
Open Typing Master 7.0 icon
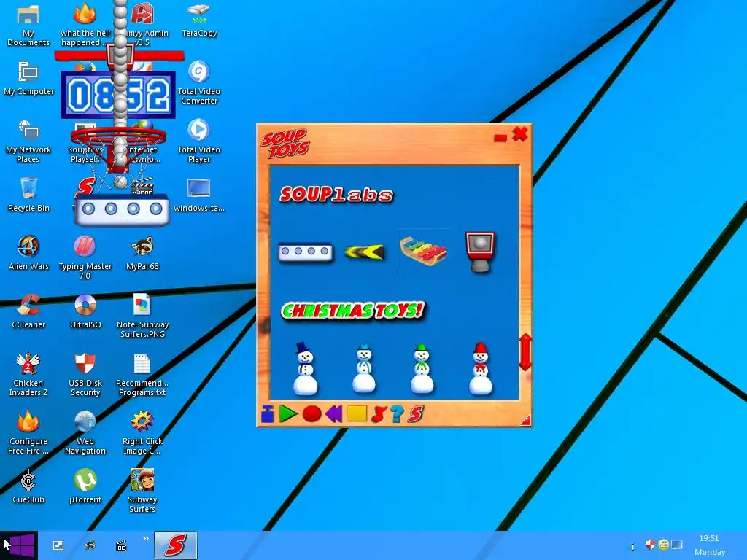click(85, 257)
